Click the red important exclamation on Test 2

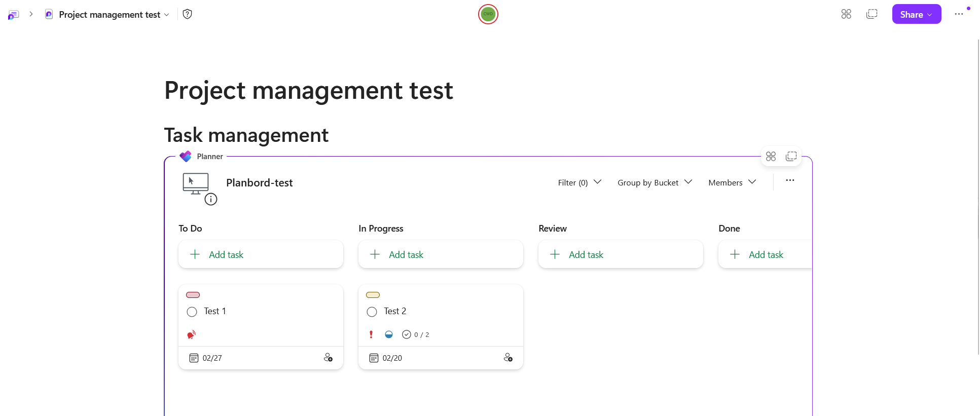[x=371, y=334]
